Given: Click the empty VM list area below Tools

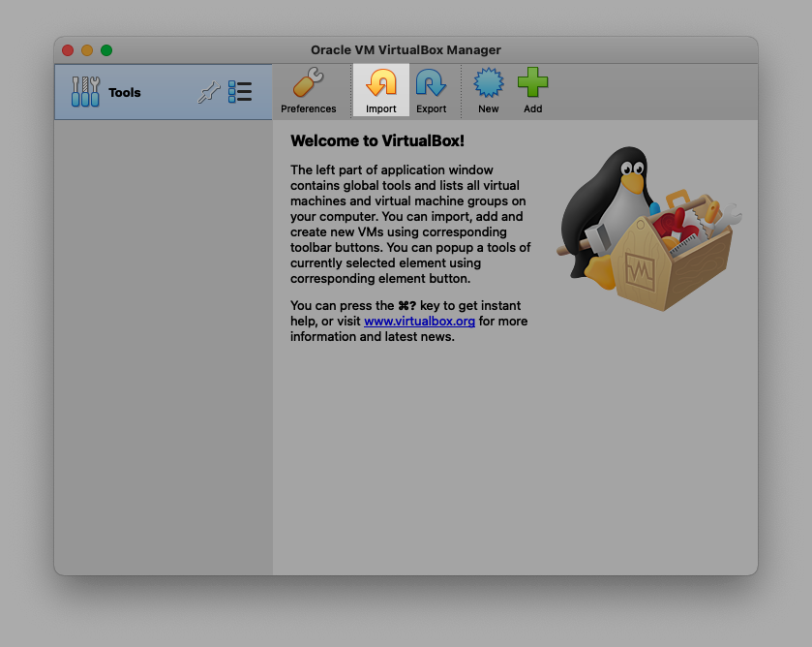Looking at the screenshot, I should [x=163, y=339].
